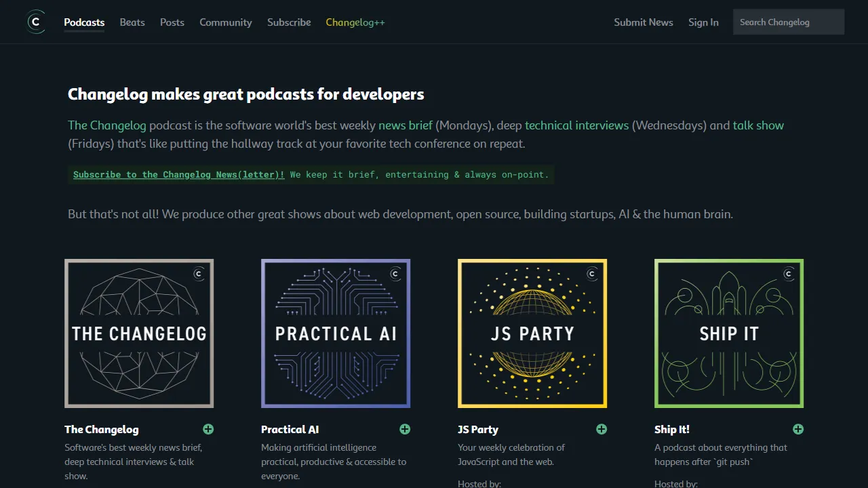Open the Posts nav item
Image resolution: width=868 pixels, height=488 pixels.
172,22
